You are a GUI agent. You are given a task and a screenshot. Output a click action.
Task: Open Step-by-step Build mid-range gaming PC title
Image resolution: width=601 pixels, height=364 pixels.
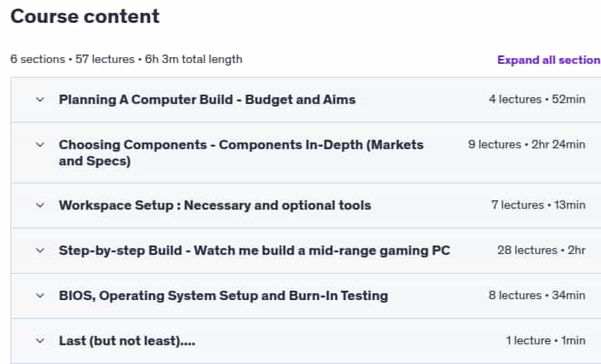[254, 251]
